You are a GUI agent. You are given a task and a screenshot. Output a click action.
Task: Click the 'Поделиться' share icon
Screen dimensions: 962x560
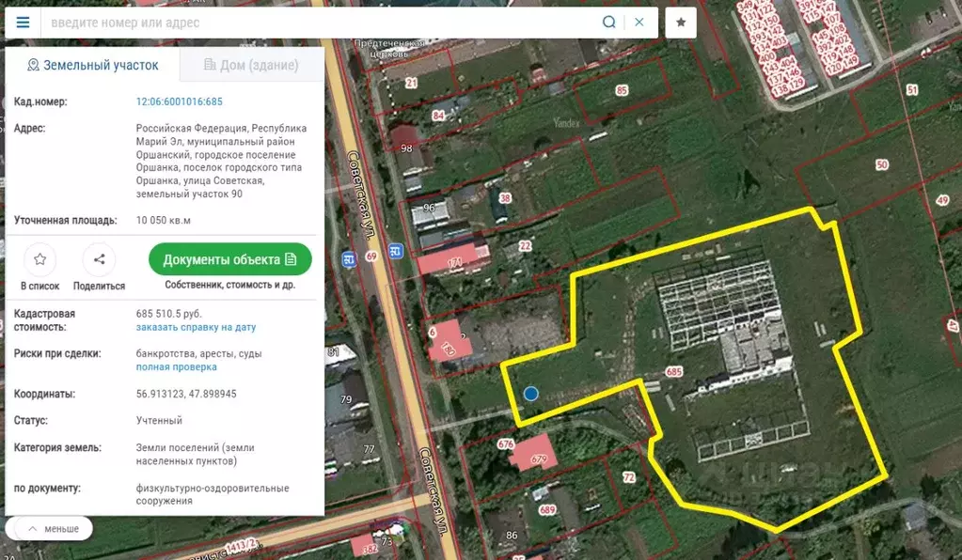coord(99,260)
